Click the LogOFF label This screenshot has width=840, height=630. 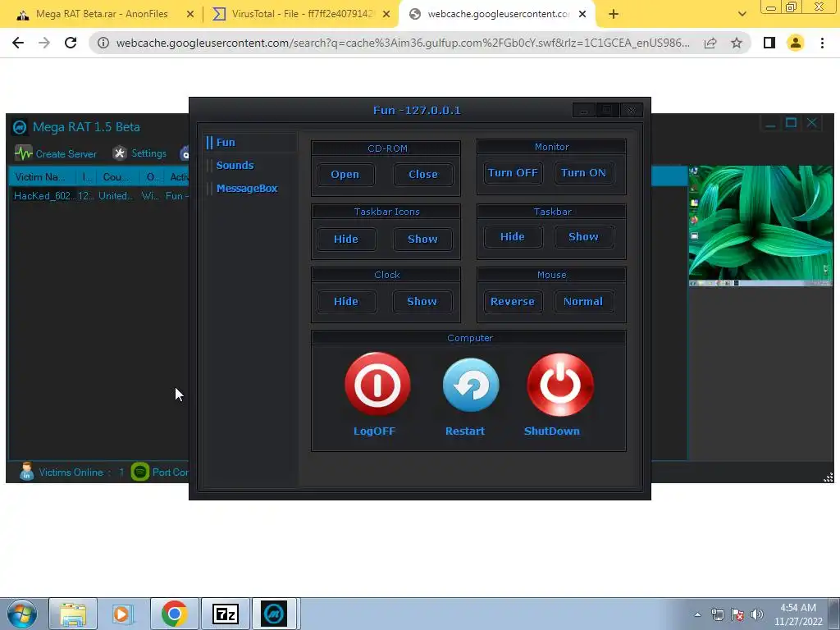(374, 431)
